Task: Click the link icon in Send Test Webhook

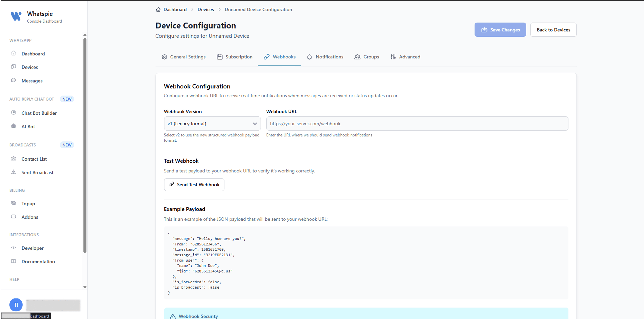Action: pos(172,184)
